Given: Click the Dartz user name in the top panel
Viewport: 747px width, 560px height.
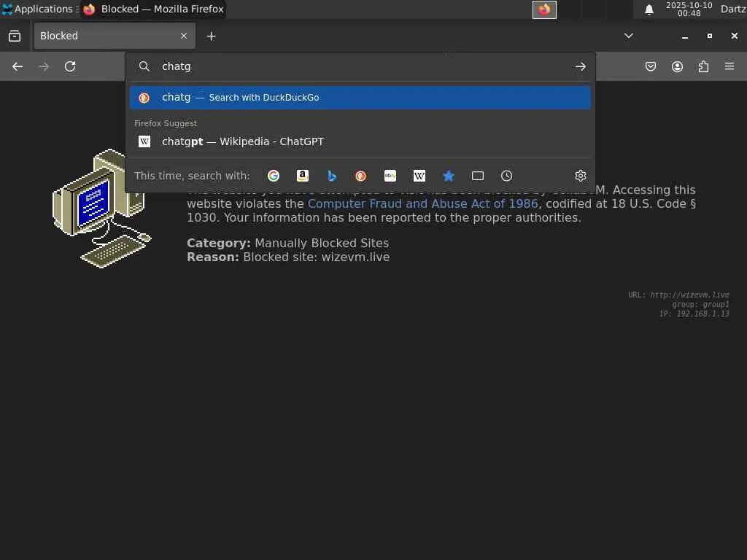Looking at the screenshot, I should pyautogui.click(x=733, y=9).
